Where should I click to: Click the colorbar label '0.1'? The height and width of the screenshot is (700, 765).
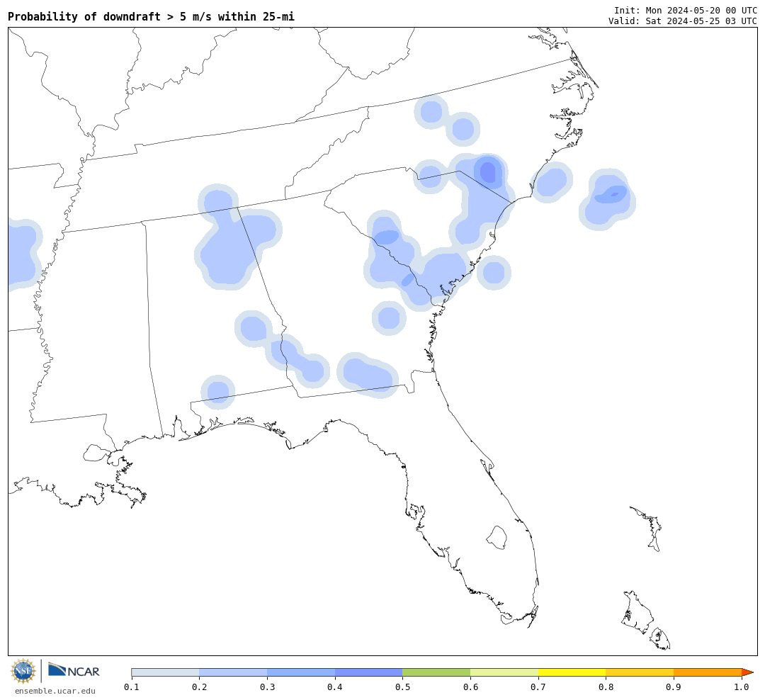click(131, 687)
